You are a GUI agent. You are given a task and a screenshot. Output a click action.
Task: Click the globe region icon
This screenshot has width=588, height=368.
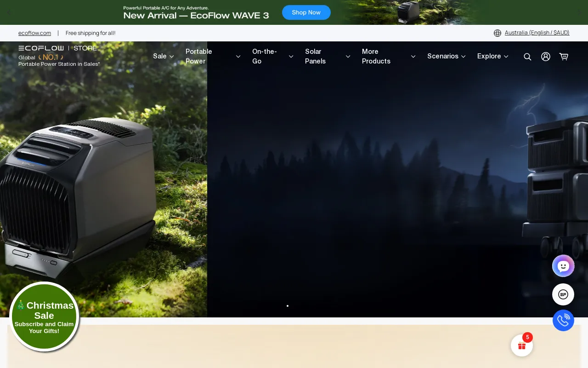[498, 33]
